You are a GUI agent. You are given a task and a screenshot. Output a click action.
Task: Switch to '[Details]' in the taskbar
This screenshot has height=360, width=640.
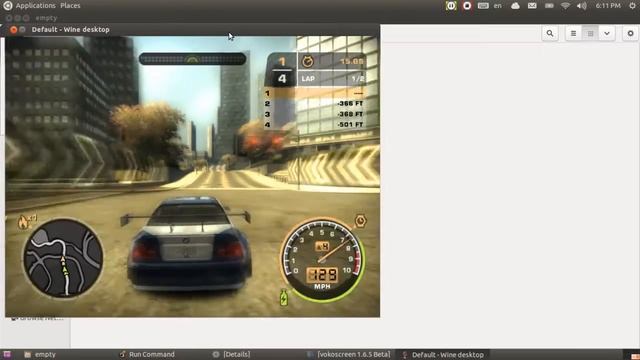(231, 354)
